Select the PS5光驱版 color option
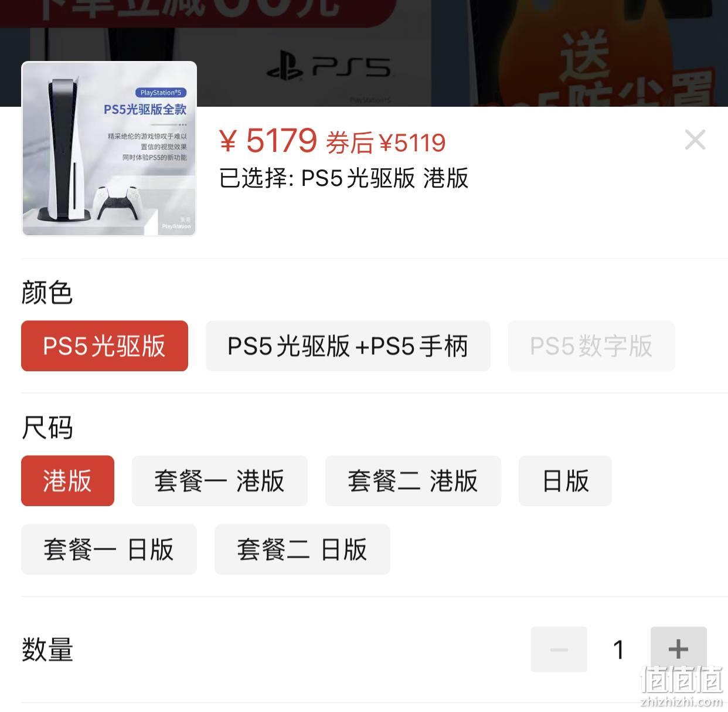Viewport: 728px width, 712px height. 104,346
